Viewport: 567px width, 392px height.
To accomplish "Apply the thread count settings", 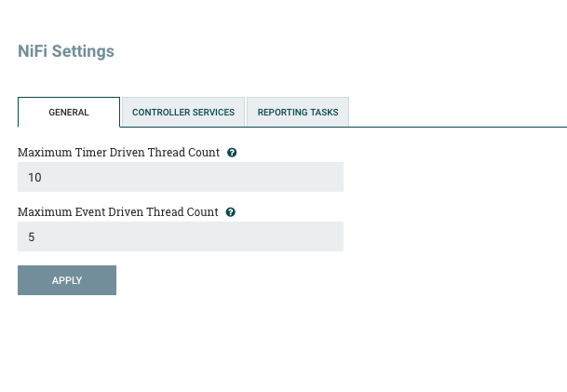I will [x=67, y=280].
